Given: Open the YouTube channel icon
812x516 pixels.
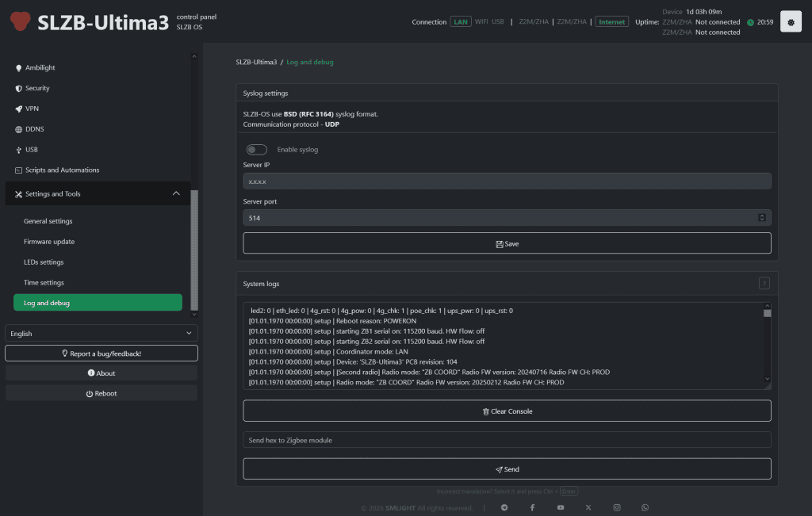Looking at the screenshot, I should tap(561, 507).
